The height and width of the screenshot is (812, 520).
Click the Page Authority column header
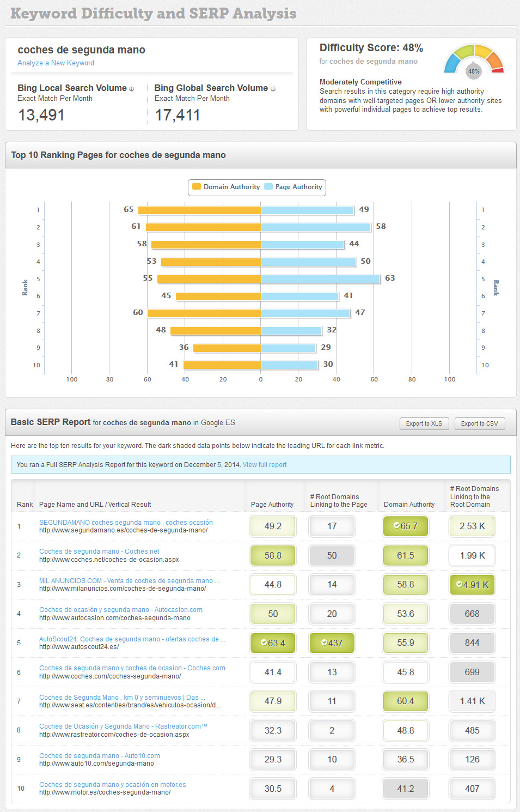pos(272,505)
